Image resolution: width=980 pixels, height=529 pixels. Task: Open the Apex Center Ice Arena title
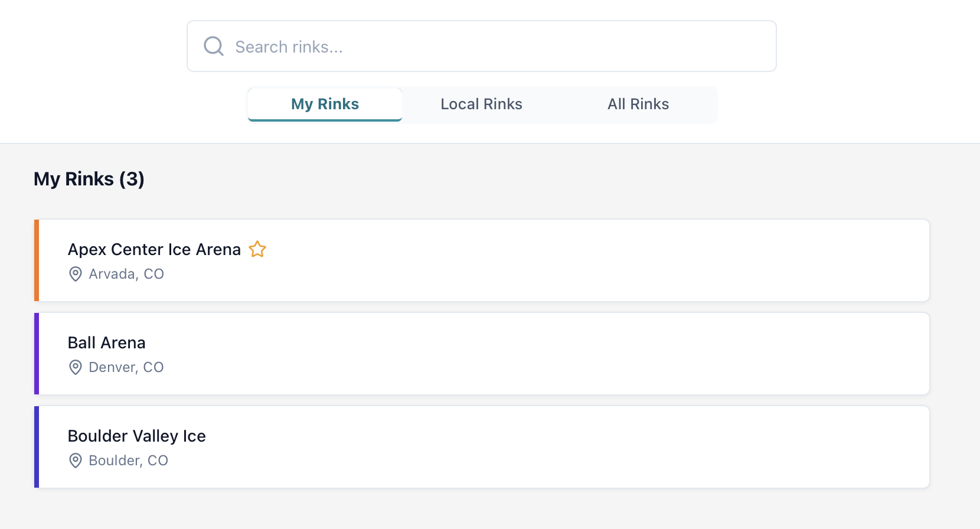coord(154,249)
